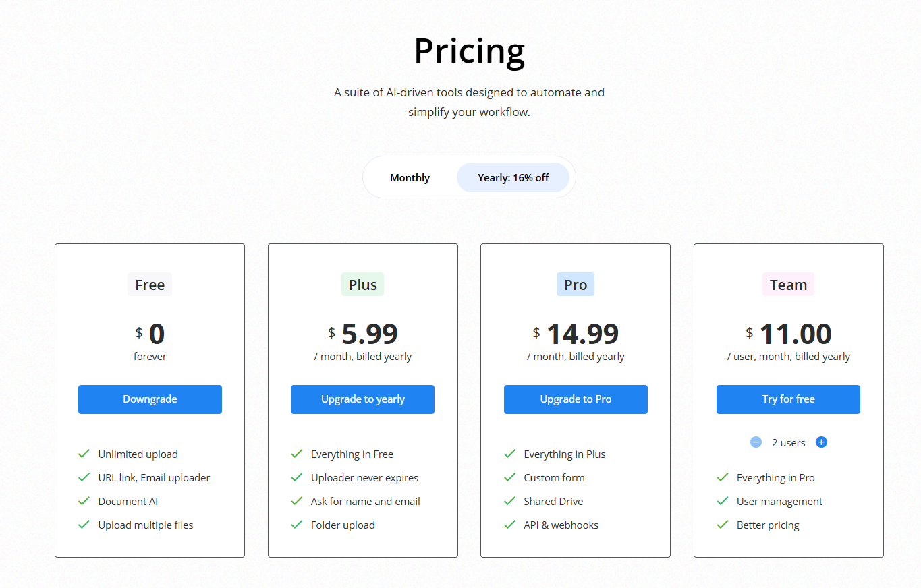Start Team plan with Try for free
Screen dimensions: 921x588
(x=788, y=399)
